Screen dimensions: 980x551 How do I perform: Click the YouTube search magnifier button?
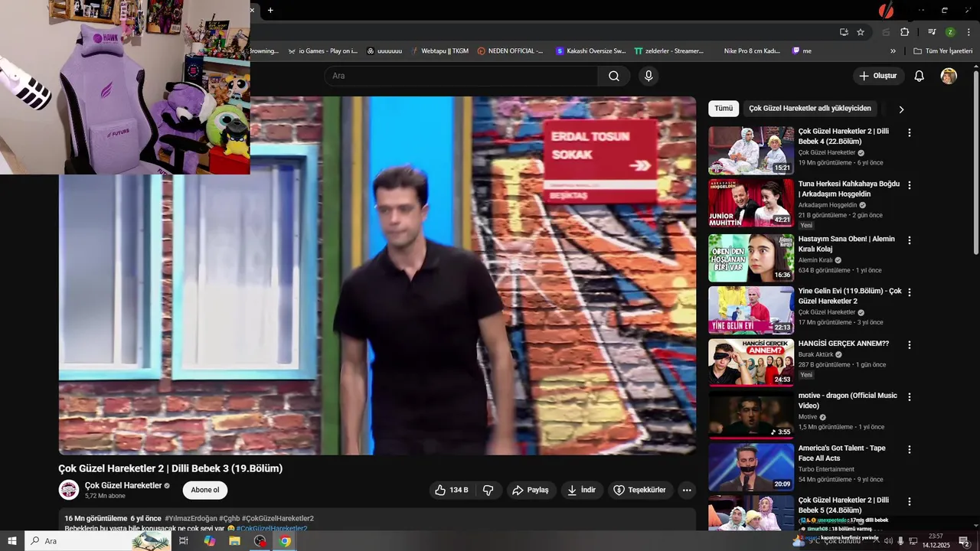coord(614,76)
